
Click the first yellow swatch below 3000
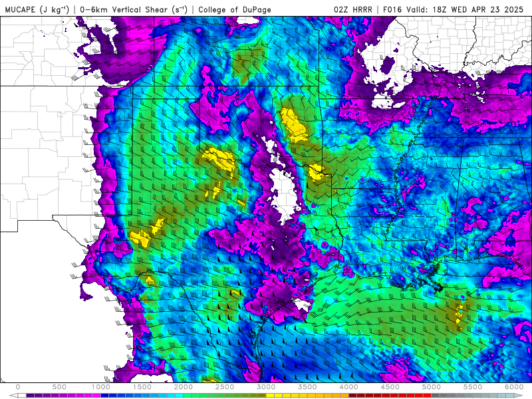tap(270, 396)
